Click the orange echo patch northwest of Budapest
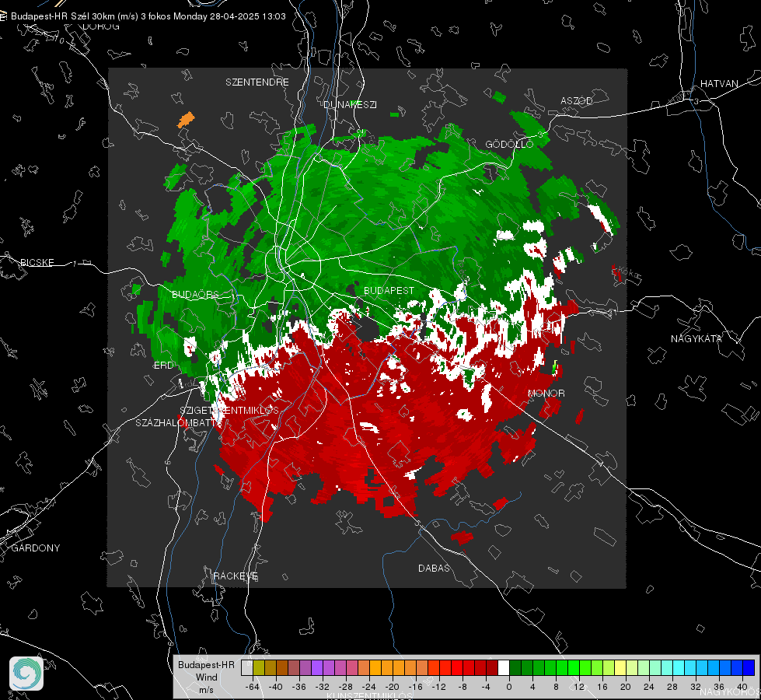The image size is (761, 700). pyautogui.click(x=186, y=120)
